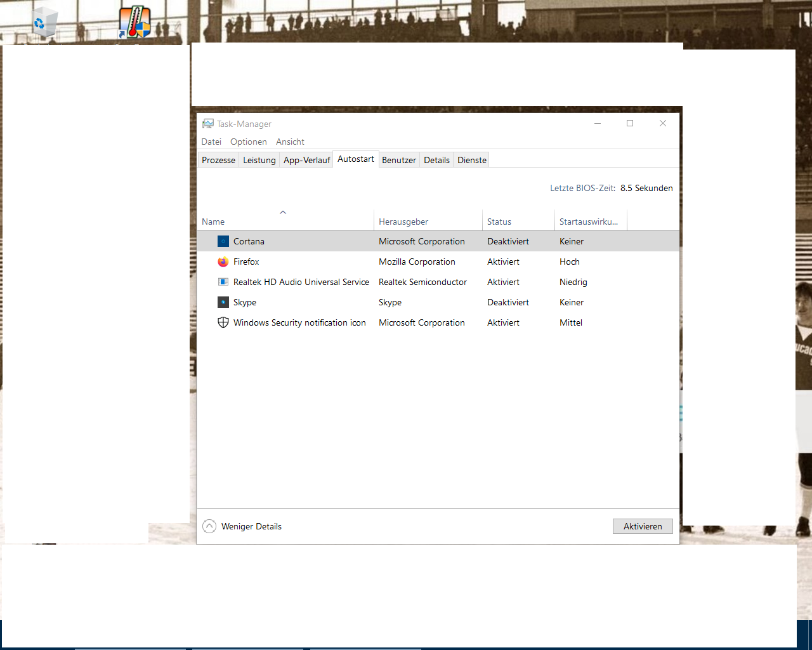Viewport: 812px width, 650px height.
Task: Click Keiner impact value in the Skype row
Action: 572,302
